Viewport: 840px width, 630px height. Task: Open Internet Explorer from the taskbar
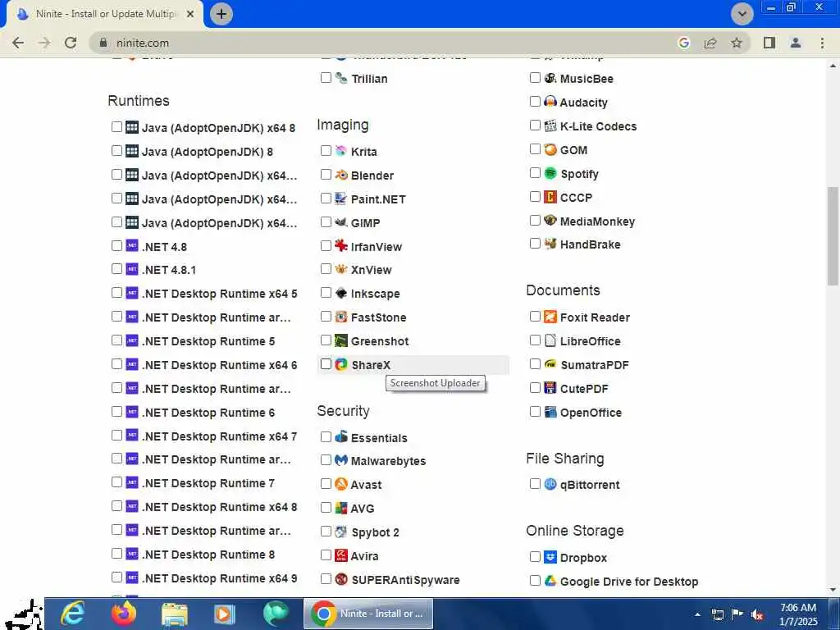click(72, 614)
